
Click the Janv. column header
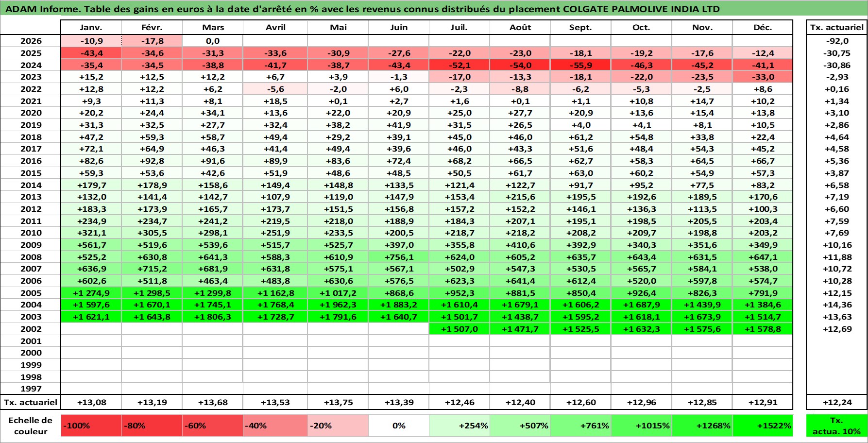(x=91, y=28)
